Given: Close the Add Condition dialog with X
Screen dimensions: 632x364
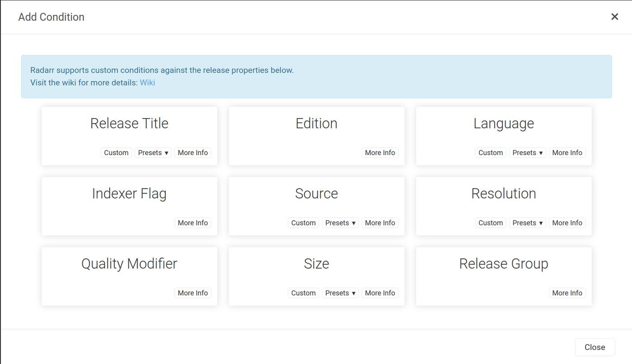Looking at the screenshot, I should pyautogui.click(x=614, y=17).
